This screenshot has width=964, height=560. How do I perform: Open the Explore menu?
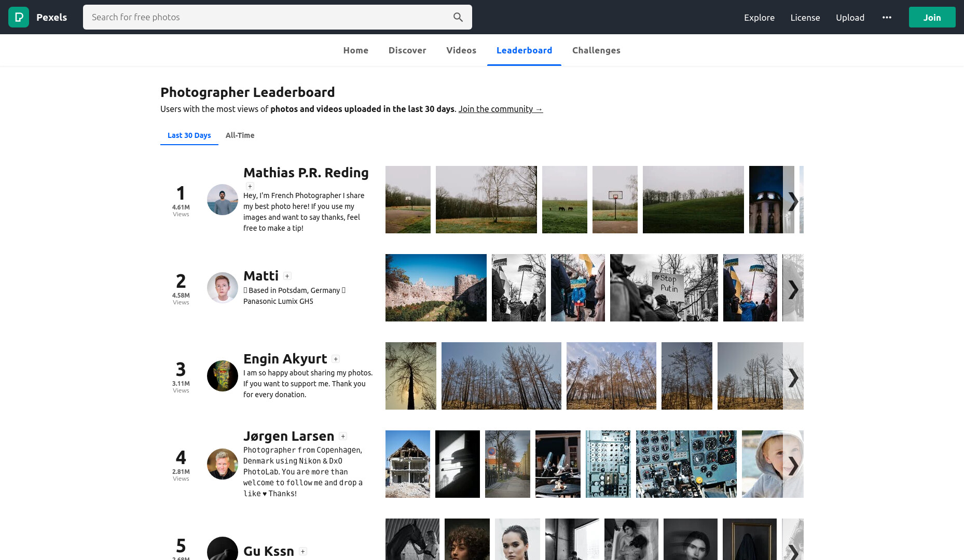tap(759, 17)
